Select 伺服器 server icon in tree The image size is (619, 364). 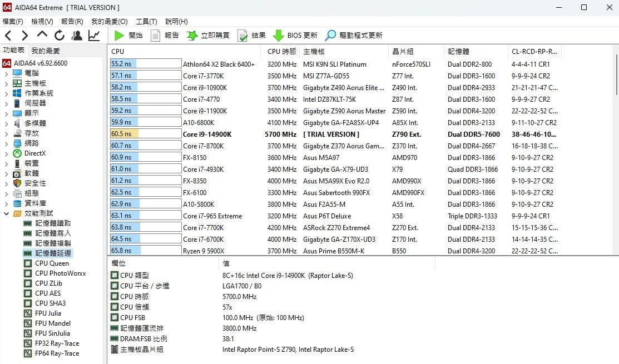tap(17, 103)
